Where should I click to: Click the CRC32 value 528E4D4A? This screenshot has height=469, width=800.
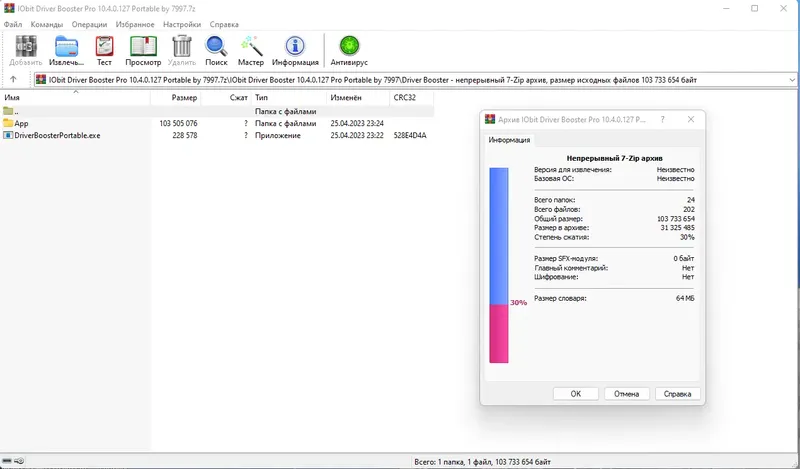pyautogui.click(x=410, y=135)
